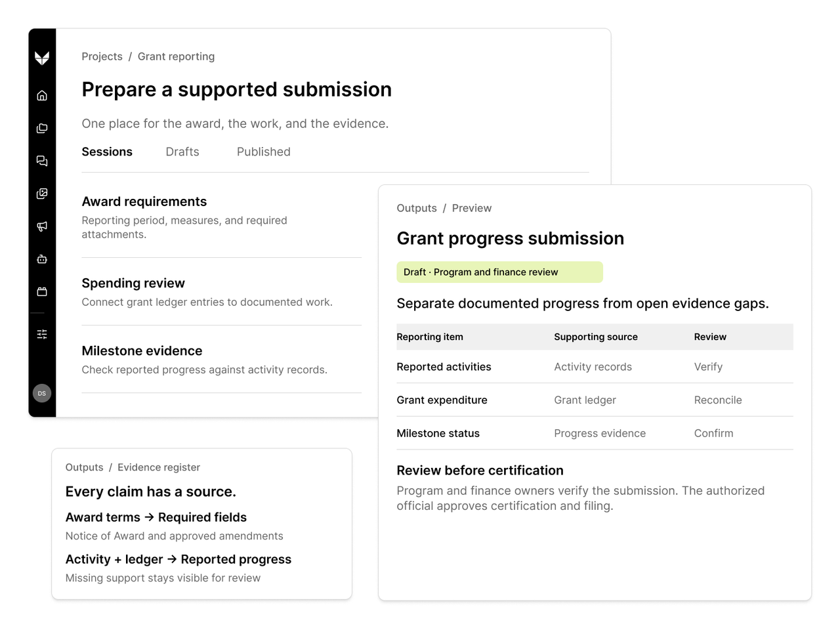The image size is (840, 630).
Task: Click Confirm in the Milestone status row
Action: [x=713, y=433]
